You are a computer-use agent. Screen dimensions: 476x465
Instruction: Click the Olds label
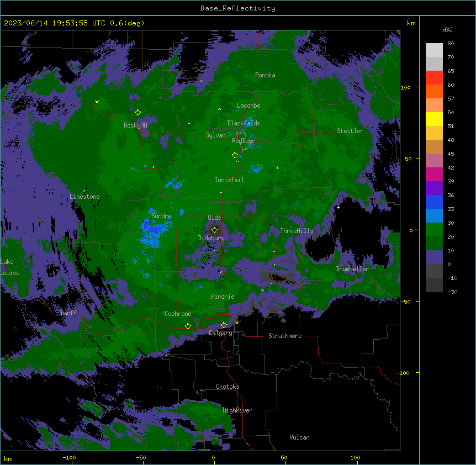pyautogui.click(x=214, y=218)
